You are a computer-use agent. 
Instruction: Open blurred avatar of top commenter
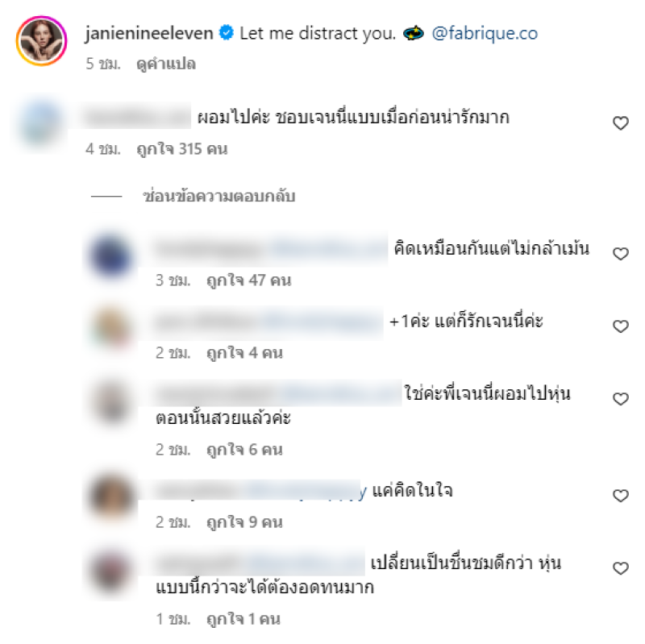(x=41, y=123)
